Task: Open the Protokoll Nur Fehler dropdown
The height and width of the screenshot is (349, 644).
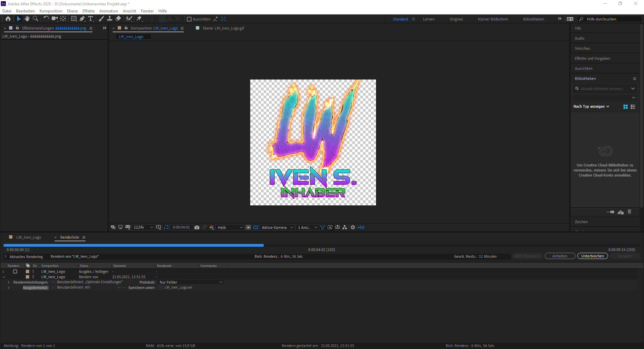Action: tap(191, 282)
